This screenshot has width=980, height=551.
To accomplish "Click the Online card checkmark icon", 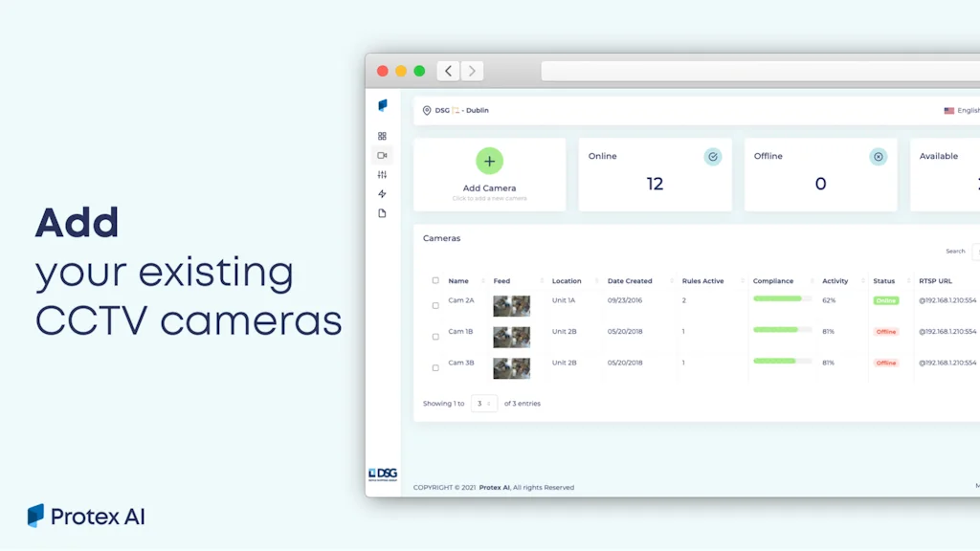I will click(712, 157).
